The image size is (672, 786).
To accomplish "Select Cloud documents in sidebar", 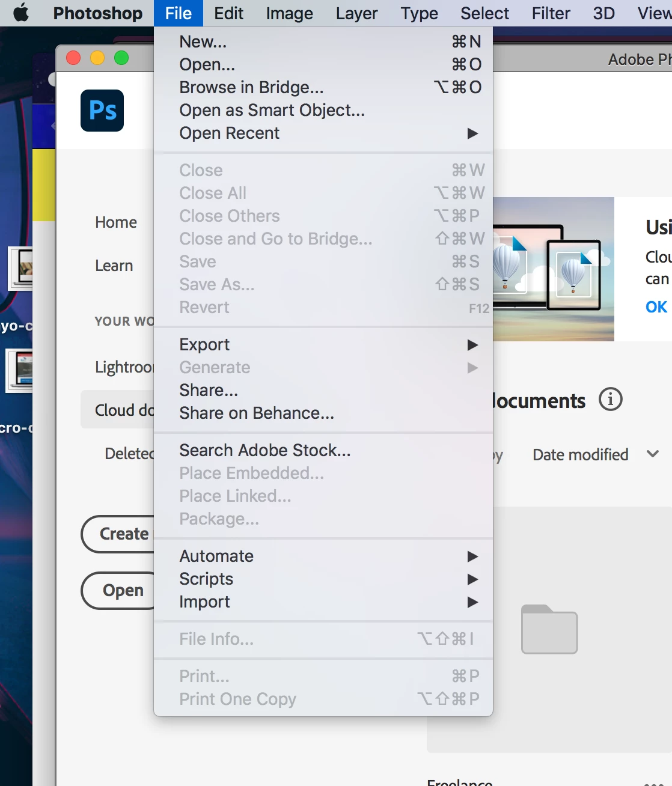I will (x=118, y=410).
